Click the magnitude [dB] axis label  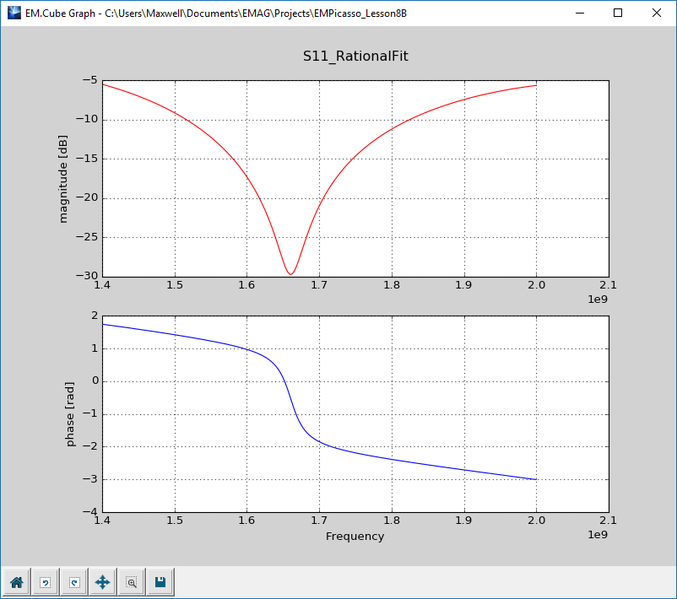pyautogui.click(x=63, y=179)
